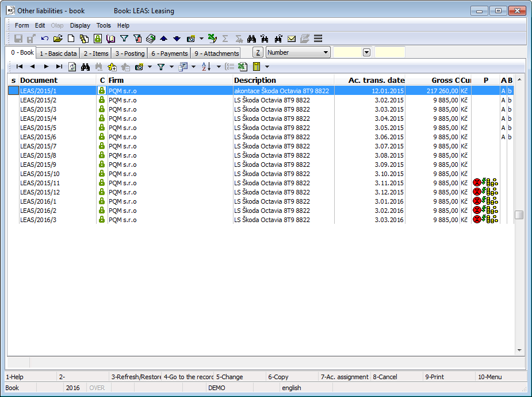Click 9-Print in the function bar
Viewport: 532px width, 397px height.
[x=450, y=377]
